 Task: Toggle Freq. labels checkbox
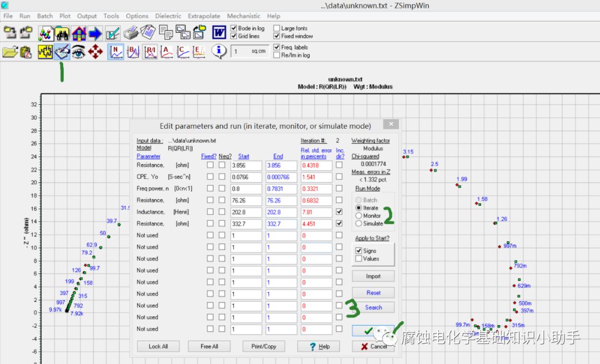(277, 47)
